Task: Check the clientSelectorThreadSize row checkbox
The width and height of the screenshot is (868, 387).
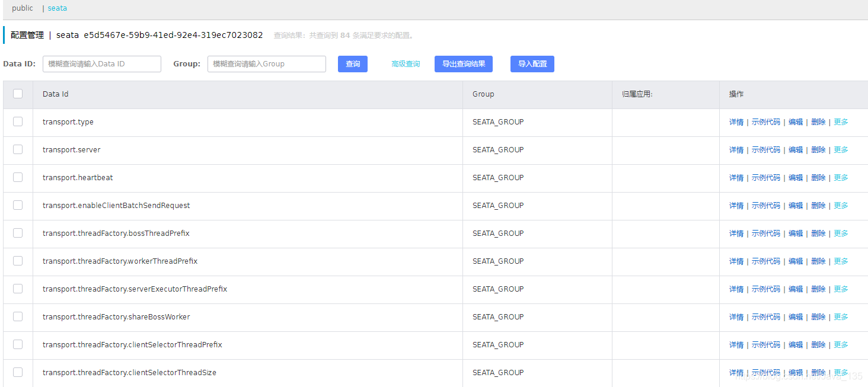Action: coord(18,372)
